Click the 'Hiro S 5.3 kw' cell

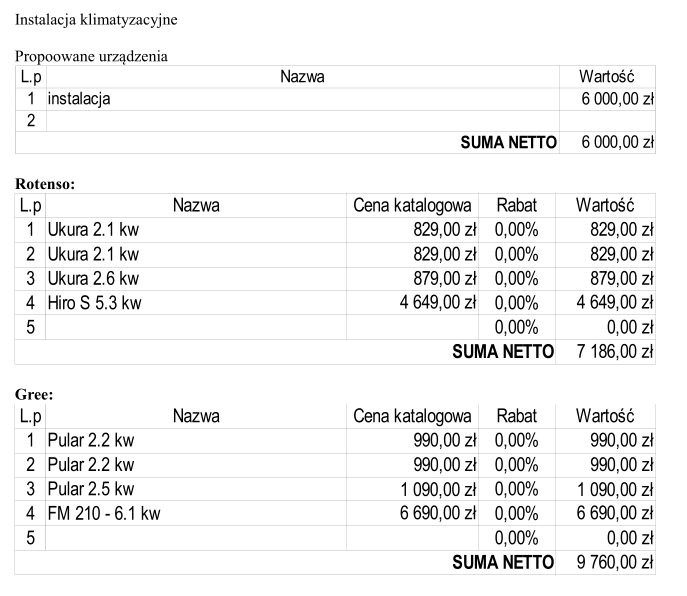[94, 302]
